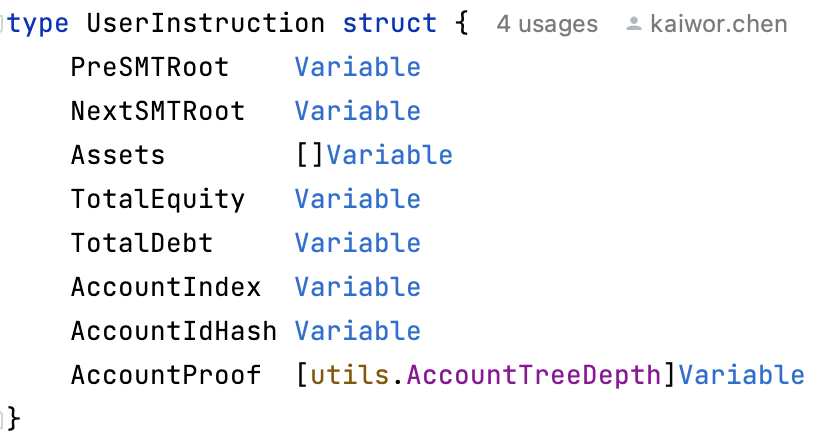Collapse the struct fold marker at type line
The image size is (836, 444).
[x=2, y=24]
